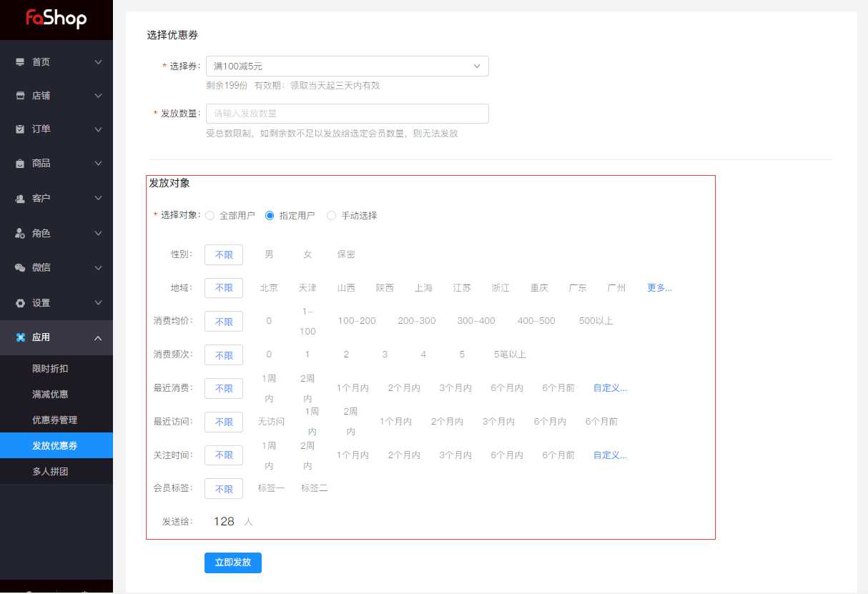
Task: Select 最近访问 option 3个月内
Action: point(498,422)
